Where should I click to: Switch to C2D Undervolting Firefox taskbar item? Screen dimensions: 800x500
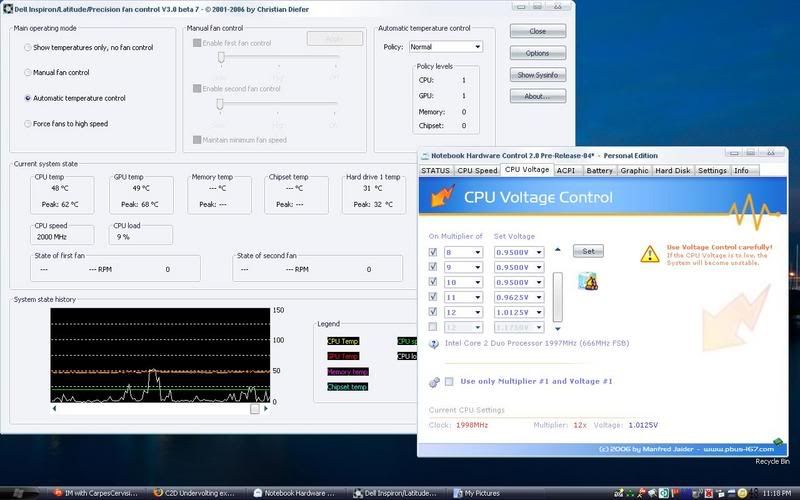[194, 493]
